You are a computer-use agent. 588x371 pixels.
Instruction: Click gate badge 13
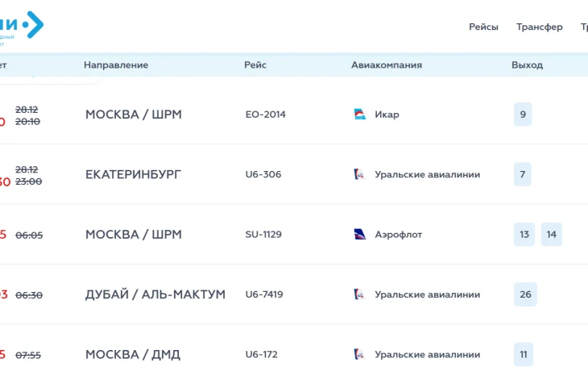point(524,235)
